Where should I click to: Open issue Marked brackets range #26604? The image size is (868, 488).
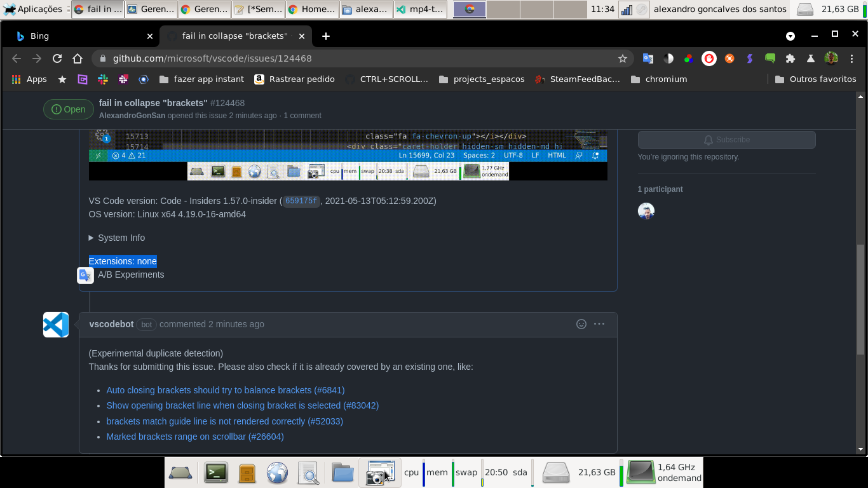pos(195,437)
